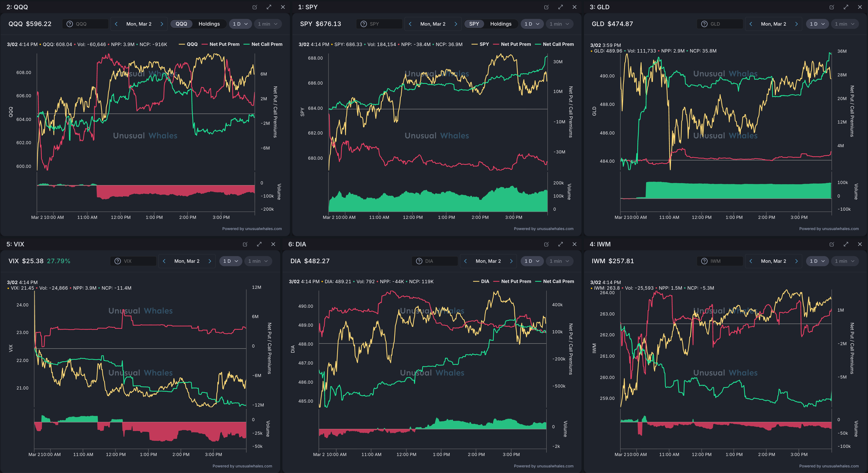
Task: Click the GLD ticker search field
Action: 725,24
